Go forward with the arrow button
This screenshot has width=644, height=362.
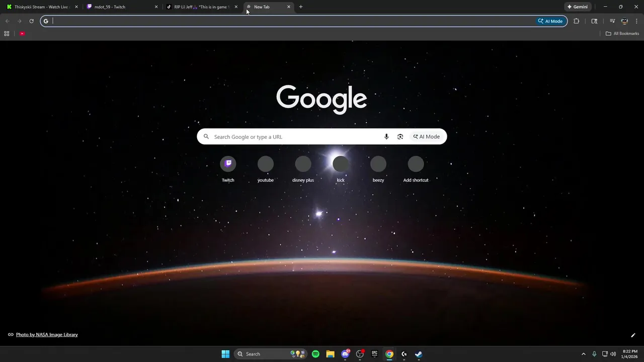coord(19,21)
